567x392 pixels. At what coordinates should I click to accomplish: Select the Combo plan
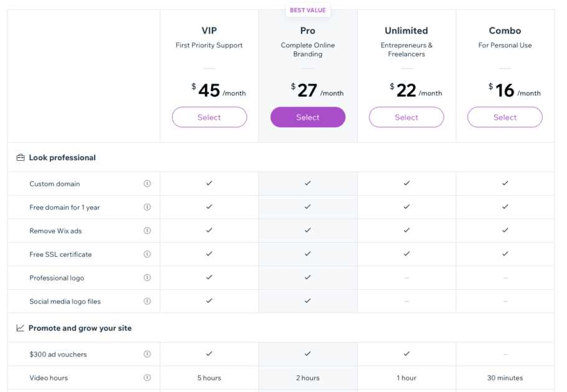click(x=505, y=117)
